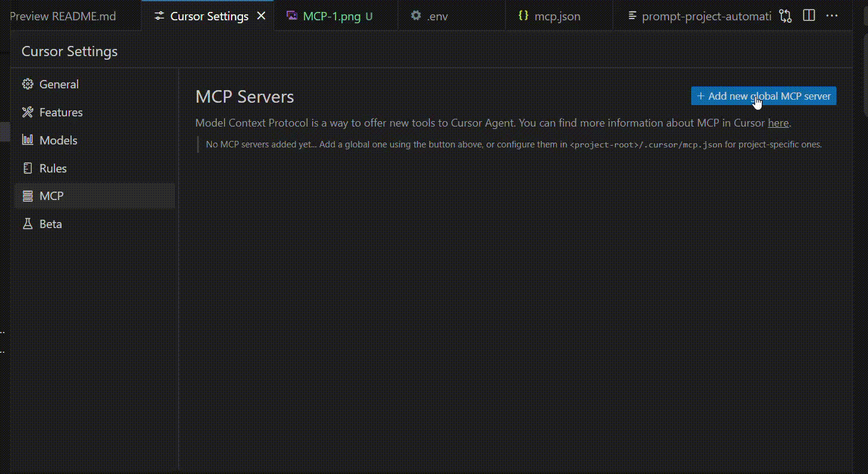
Task: Open the Beta settings section
Action: click(x=94, y=224)
